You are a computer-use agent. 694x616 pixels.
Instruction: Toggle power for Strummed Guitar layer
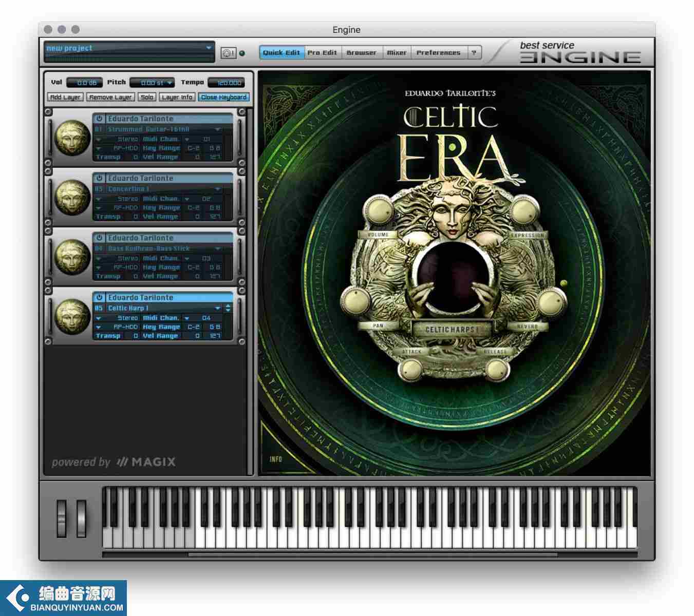99,118
